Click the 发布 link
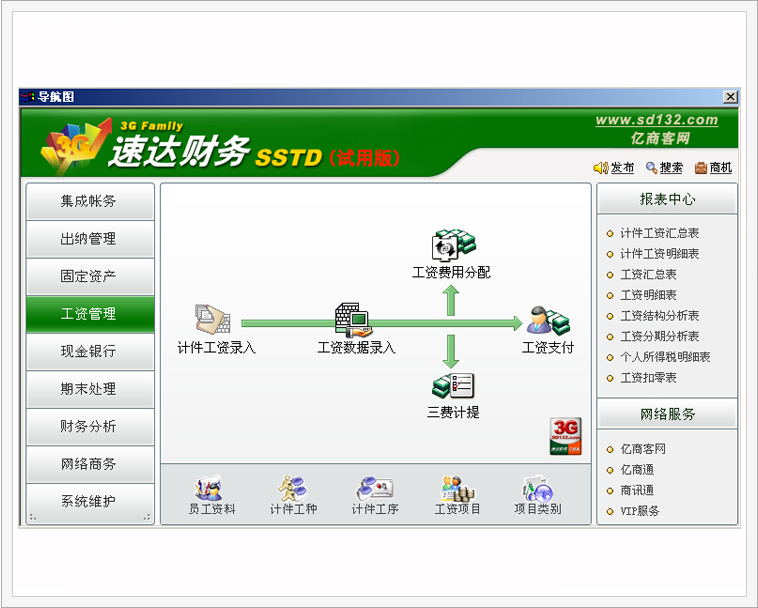This screenshot has height=608, width=758. 622,168
